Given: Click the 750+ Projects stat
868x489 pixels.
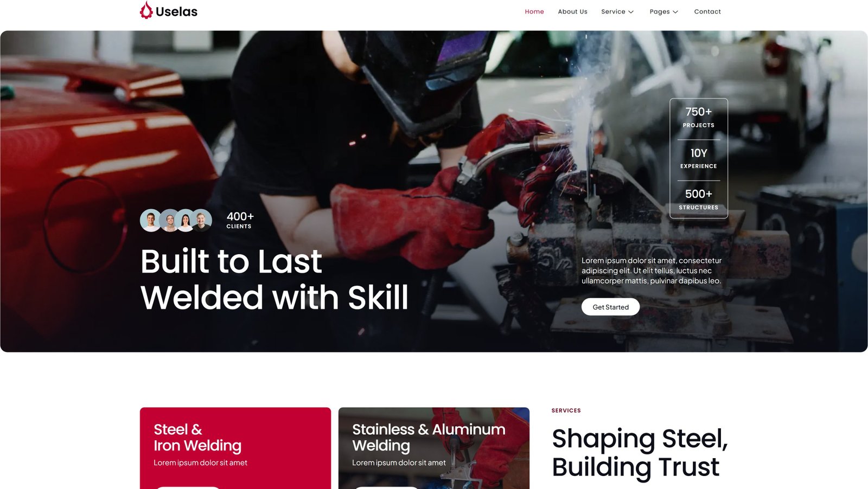Looking at the screenshot, I should tap(699, 117).
